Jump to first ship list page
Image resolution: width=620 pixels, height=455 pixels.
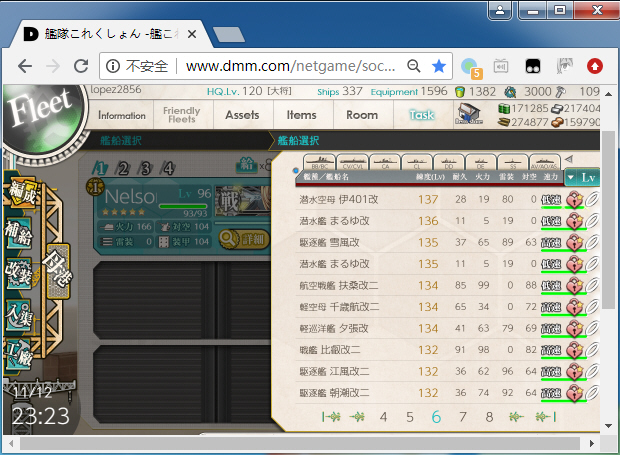[331, 417]
